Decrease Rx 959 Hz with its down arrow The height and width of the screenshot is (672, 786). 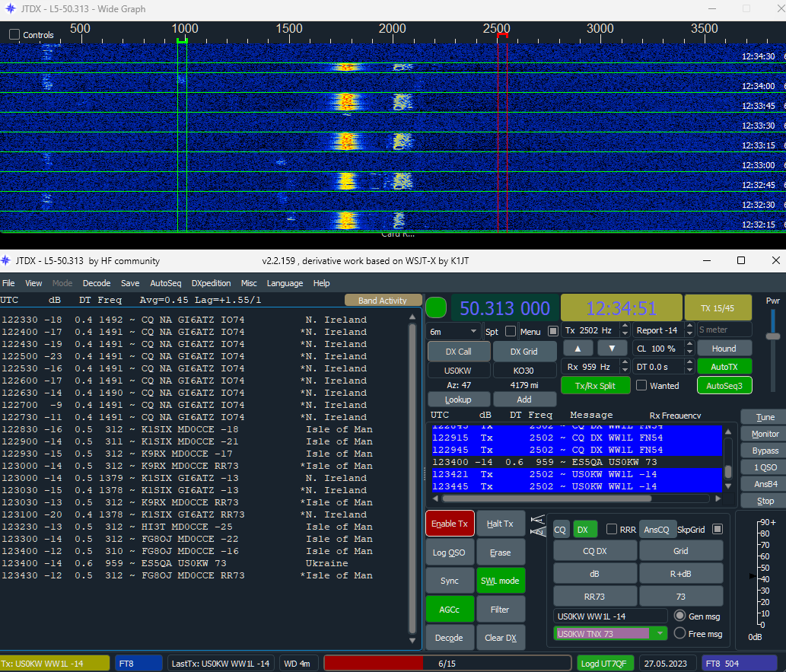tap(624, 370)
